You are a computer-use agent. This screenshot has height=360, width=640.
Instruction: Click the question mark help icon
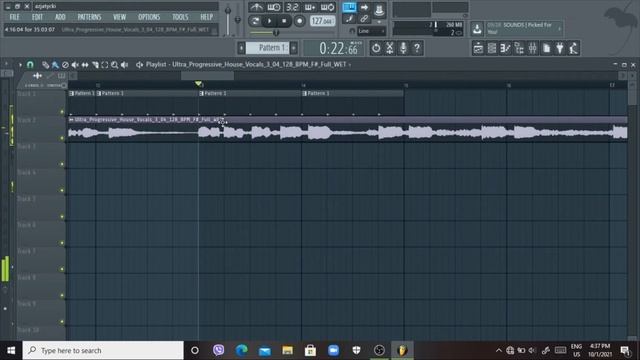tap(417, 48)
